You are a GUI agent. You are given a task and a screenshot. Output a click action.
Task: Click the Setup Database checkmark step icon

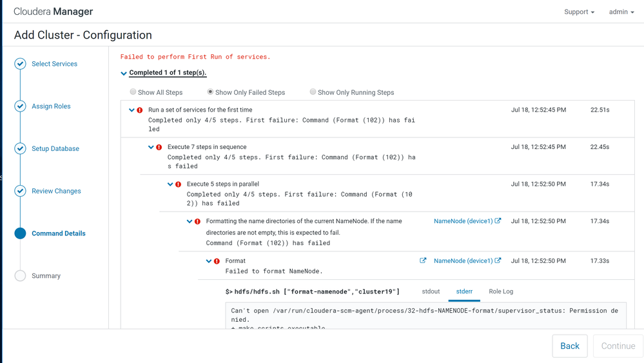click(x=21, y=149)
